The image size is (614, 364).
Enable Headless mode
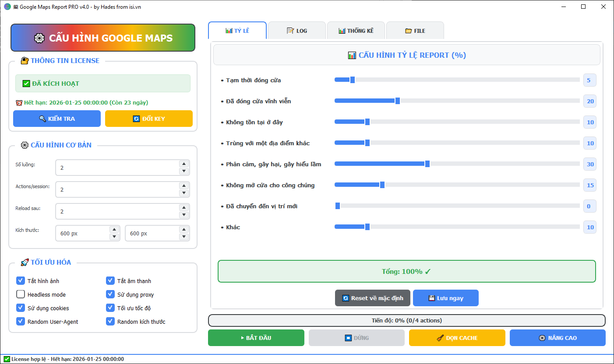20,294
